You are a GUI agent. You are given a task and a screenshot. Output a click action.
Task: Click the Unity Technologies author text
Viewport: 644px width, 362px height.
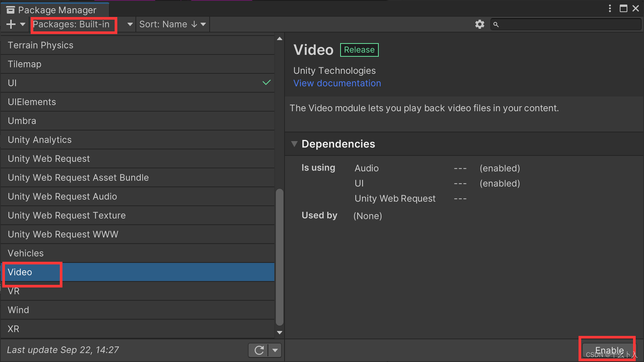coord(334,71)
